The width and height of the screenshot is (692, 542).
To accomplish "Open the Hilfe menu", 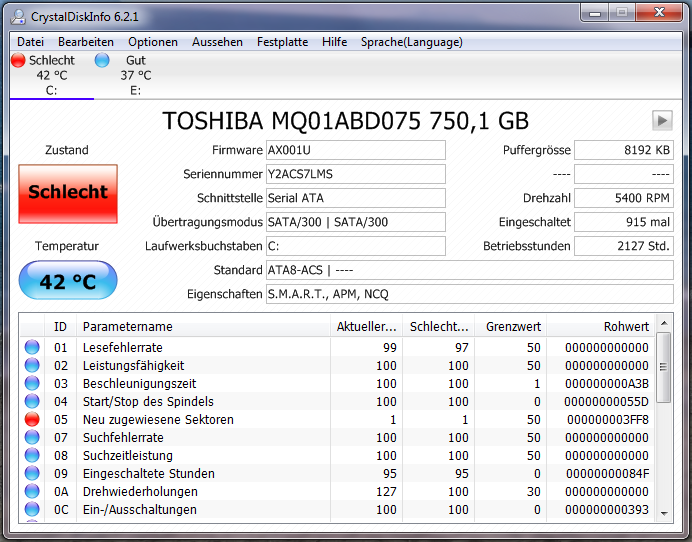I will pos(335,42).
